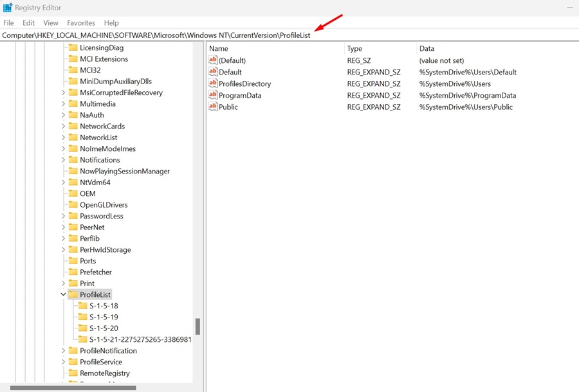This screenshot has width=579, height=392.
Task: Select the Ports registry key
Action: coord(88,261)
